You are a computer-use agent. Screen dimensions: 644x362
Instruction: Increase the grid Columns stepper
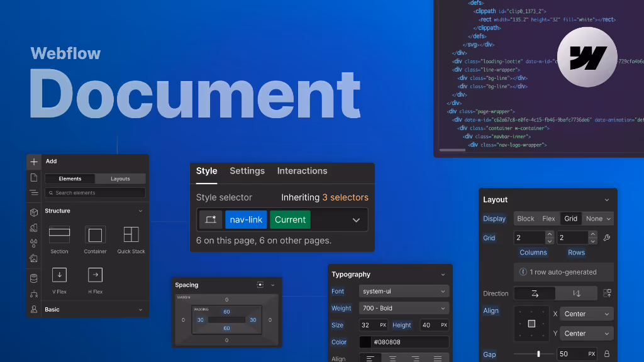tap(550, 234)
